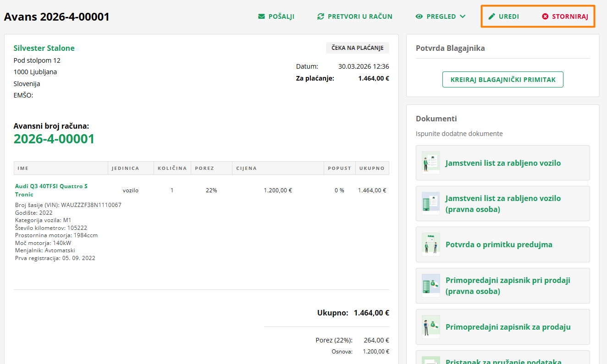The image size is (607, 364).
Task: Open the Pristanak za pružanje podataka document
Action: click(503, 358)
